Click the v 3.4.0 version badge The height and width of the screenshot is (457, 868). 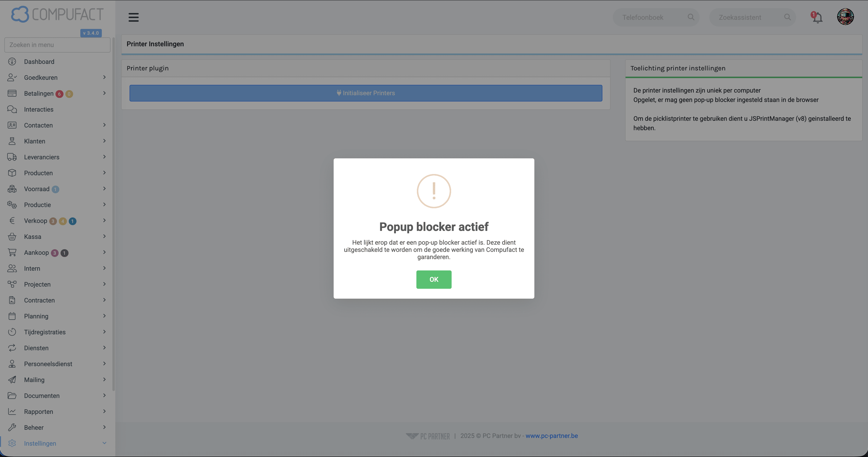[x=91, y=33]
